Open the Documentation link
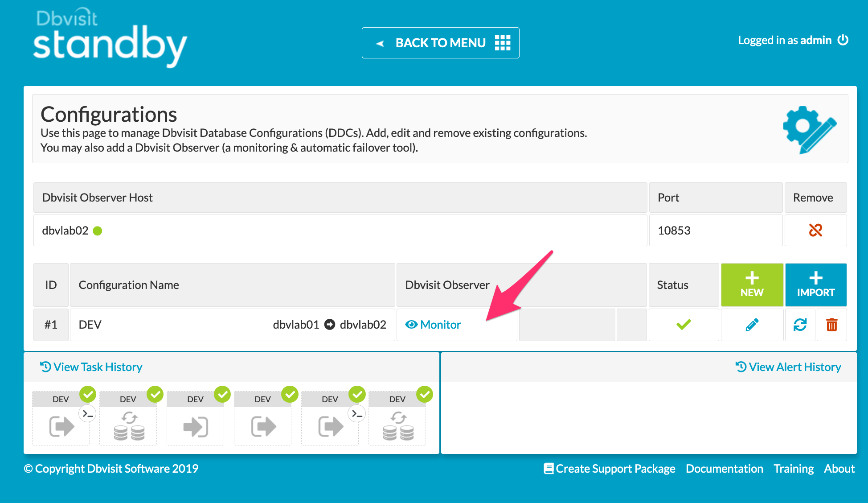Image resolution: width=868 pixels, height=503 pixels. (x=725, y=469)
